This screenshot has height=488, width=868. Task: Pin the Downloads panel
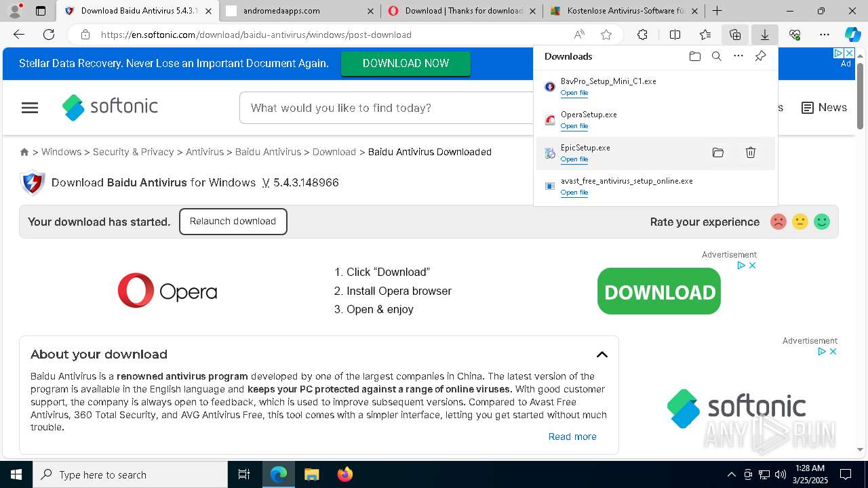[760, 56]
